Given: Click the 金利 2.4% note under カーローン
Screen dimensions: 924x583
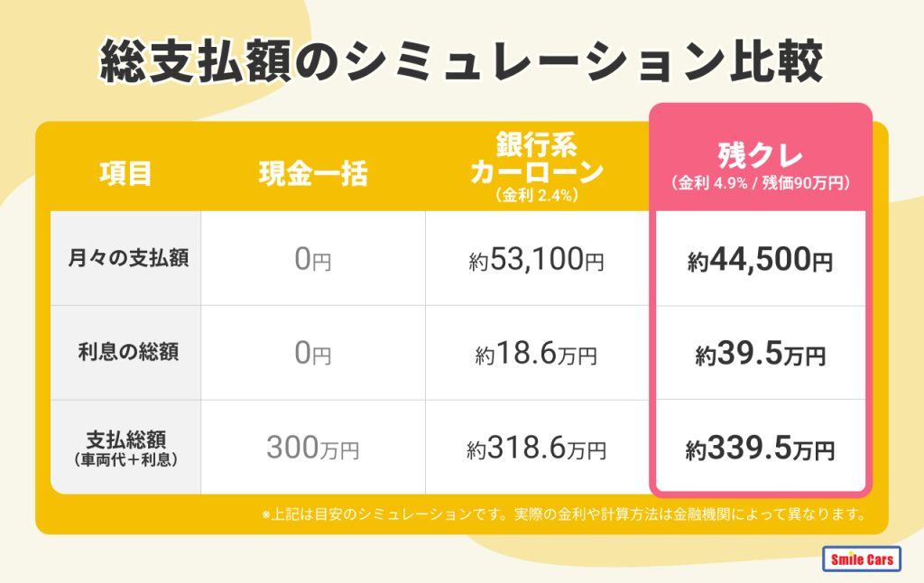Looking at the screenshot, I should click(x=536, y=194).
